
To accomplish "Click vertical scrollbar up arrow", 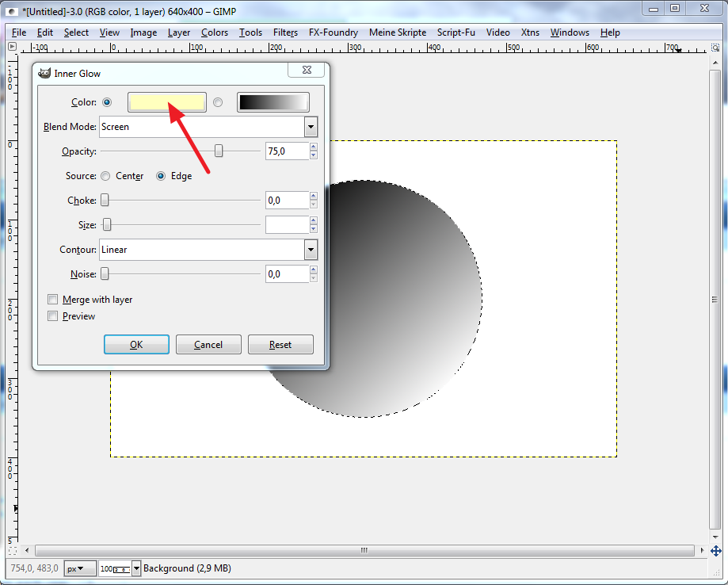I will pos(715,63).
